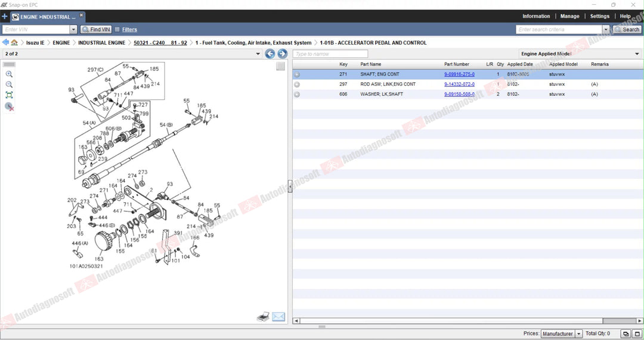This screenshot has width=644, height=340.
Task: Go to the previous illustration arrow
Action: pos(270,54)
